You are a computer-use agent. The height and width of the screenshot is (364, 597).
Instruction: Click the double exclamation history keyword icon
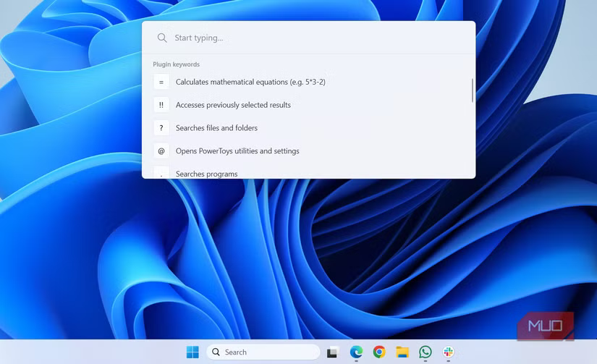pyautogui.click(x=161, y=106)
